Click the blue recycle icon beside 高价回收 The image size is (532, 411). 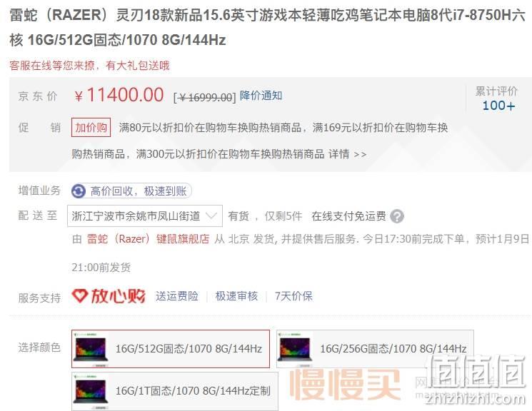79,191
